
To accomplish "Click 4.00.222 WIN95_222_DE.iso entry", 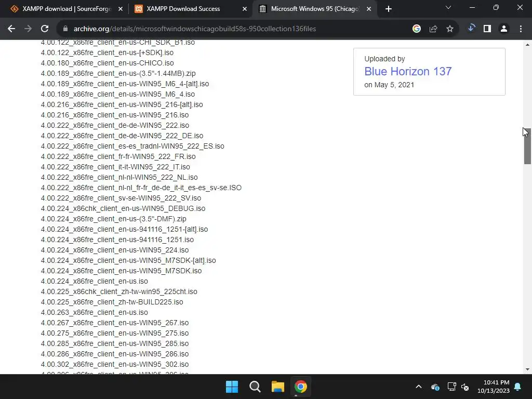I will [x=122, y=136].
